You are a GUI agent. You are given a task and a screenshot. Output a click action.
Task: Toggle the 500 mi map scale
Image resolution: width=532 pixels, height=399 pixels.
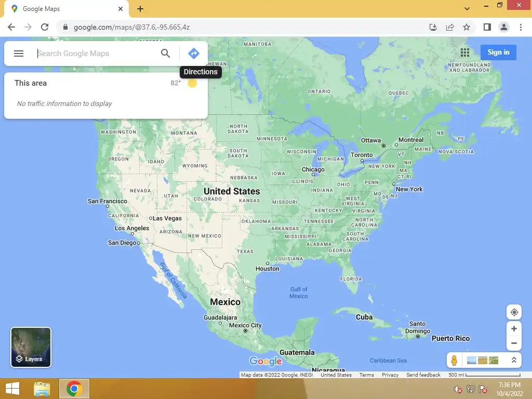484,375
